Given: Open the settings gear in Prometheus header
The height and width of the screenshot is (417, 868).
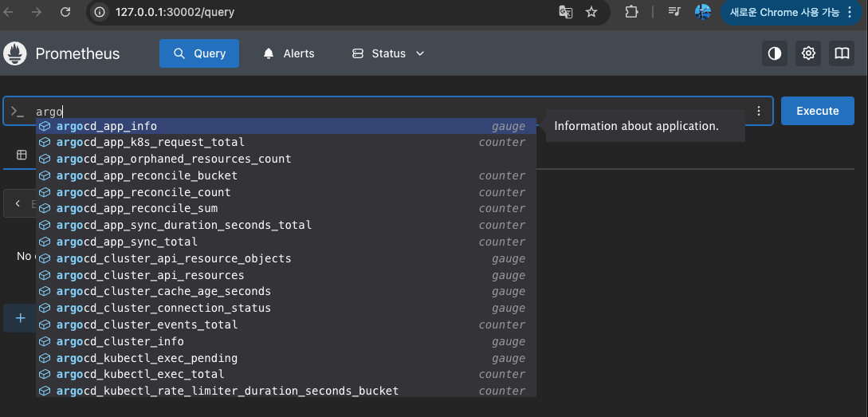Looking at the screenshot, I should [x=809, y=53].
